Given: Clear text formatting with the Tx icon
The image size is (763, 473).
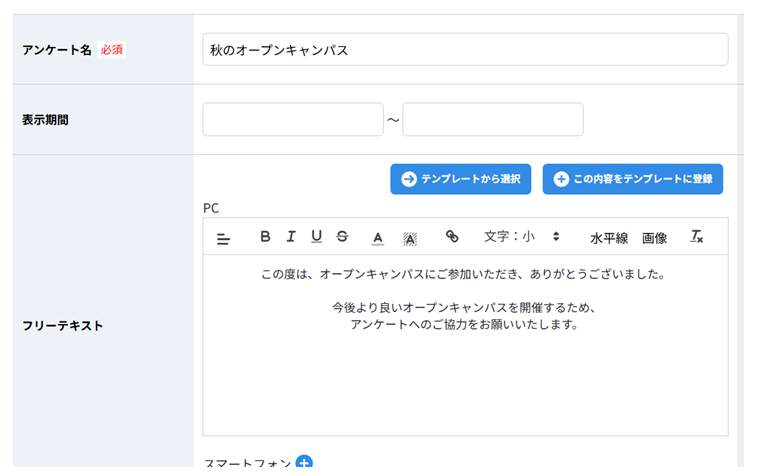Looking at the screenshot, I should tap(696, 236).
